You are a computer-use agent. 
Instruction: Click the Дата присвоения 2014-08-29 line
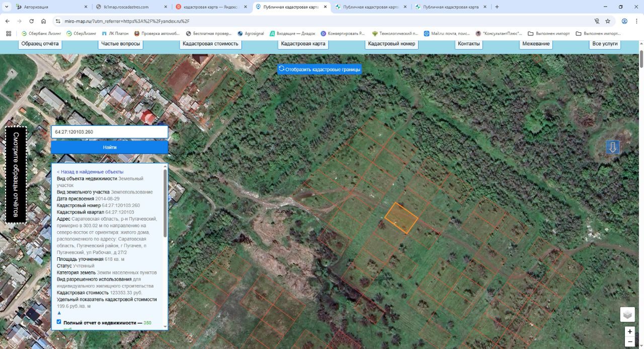[89, 198]
